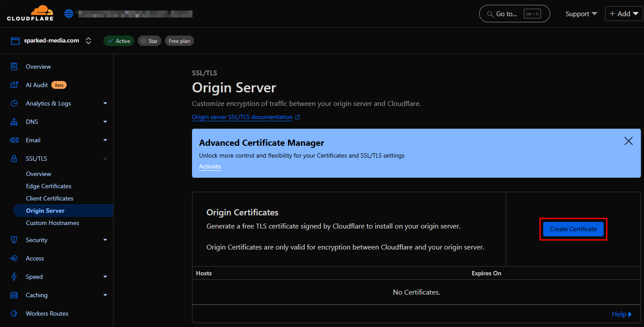Screen dimensions: 644x327
Task: Click the Email envelope icon
Action: 14,140
